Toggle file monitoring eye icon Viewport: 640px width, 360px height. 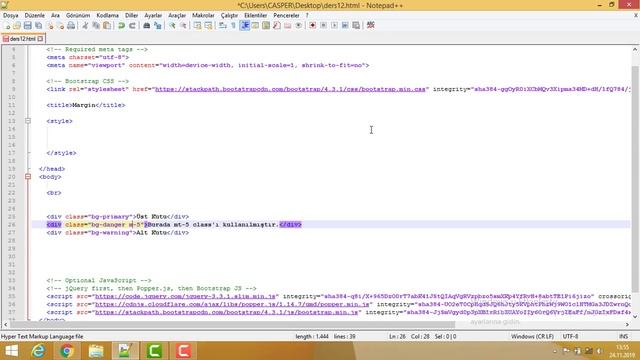(298, 25)
